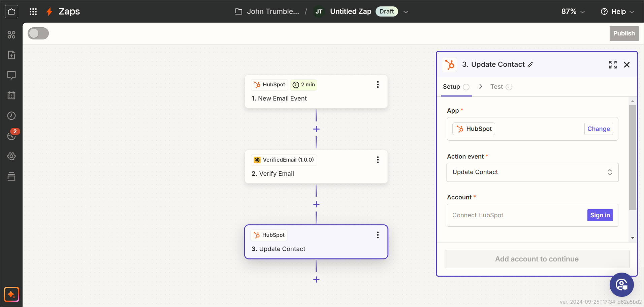Click the HubSpot chip on step 3 card

point(269,235)
